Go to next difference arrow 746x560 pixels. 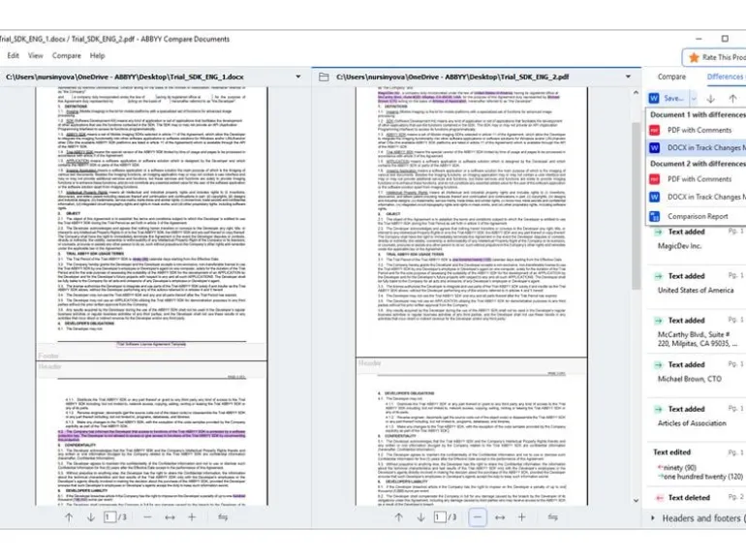711,99
